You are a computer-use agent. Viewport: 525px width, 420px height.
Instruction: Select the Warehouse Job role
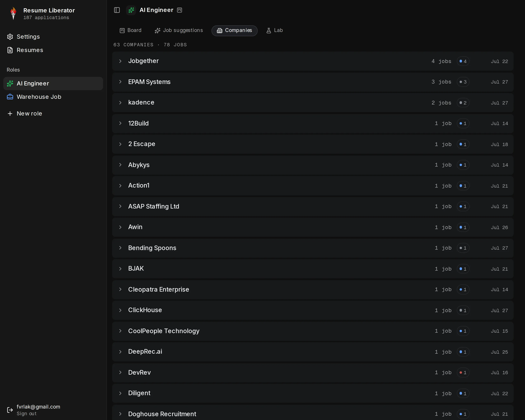[53, 97]
